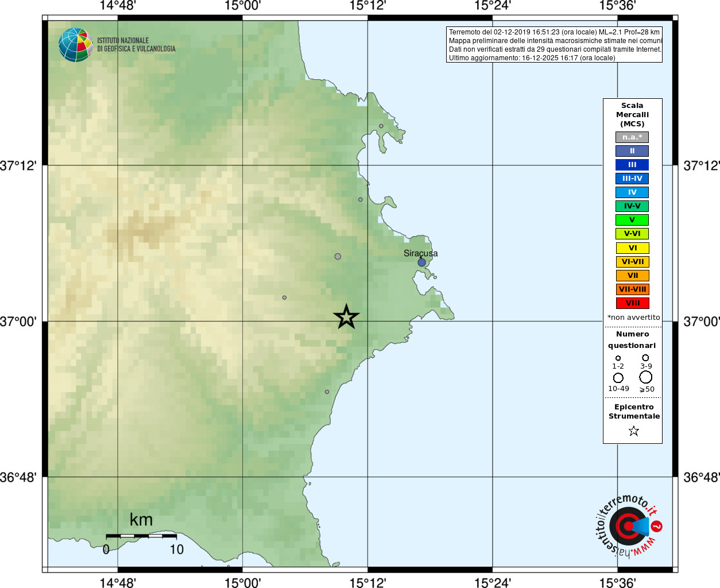Click the IV-V intensity legend swatch
720x588 pixels.
click(x=632, y=206)
